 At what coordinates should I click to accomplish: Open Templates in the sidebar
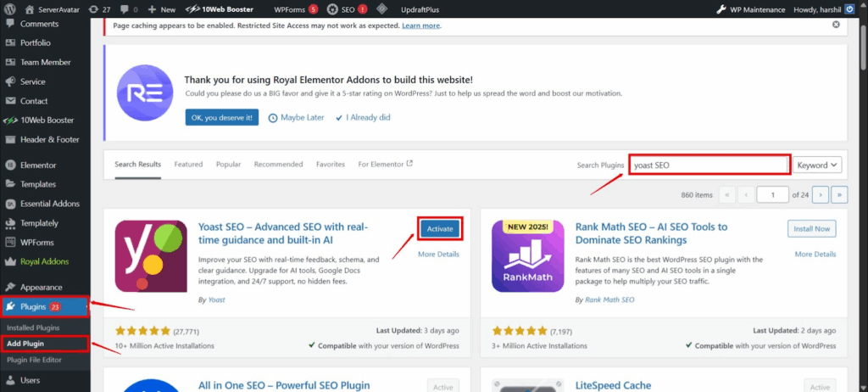pyautogui.click(x=37, y=184)
